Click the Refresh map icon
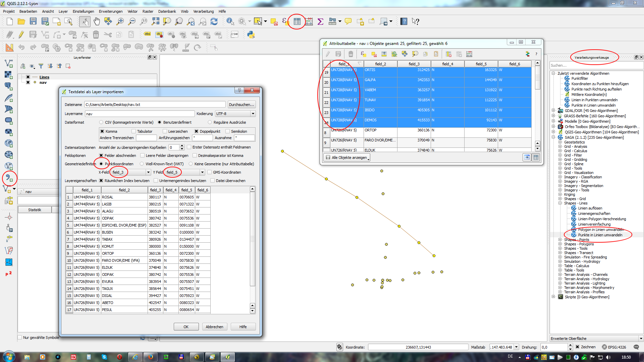 (214, 21)
